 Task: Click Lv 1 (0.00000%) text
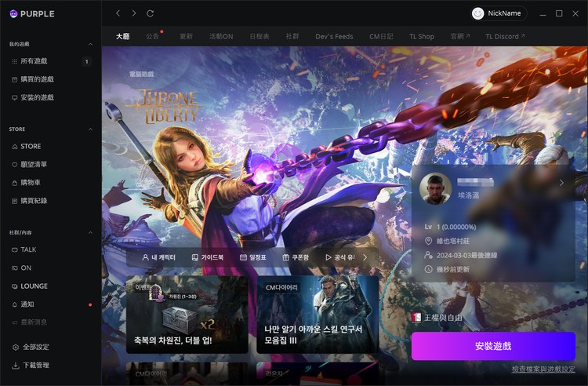click(x=450, y=227)
